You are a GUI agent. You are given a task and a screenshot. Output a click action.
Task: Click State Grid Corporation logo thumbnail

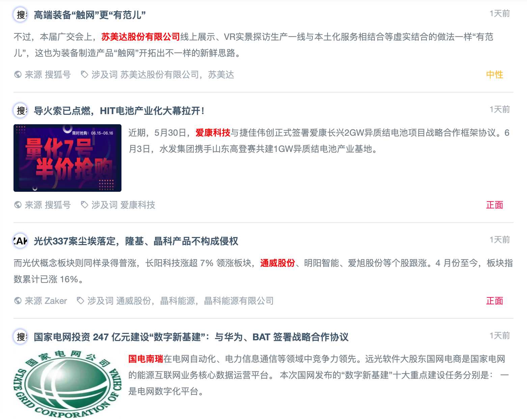click(67, 384)
